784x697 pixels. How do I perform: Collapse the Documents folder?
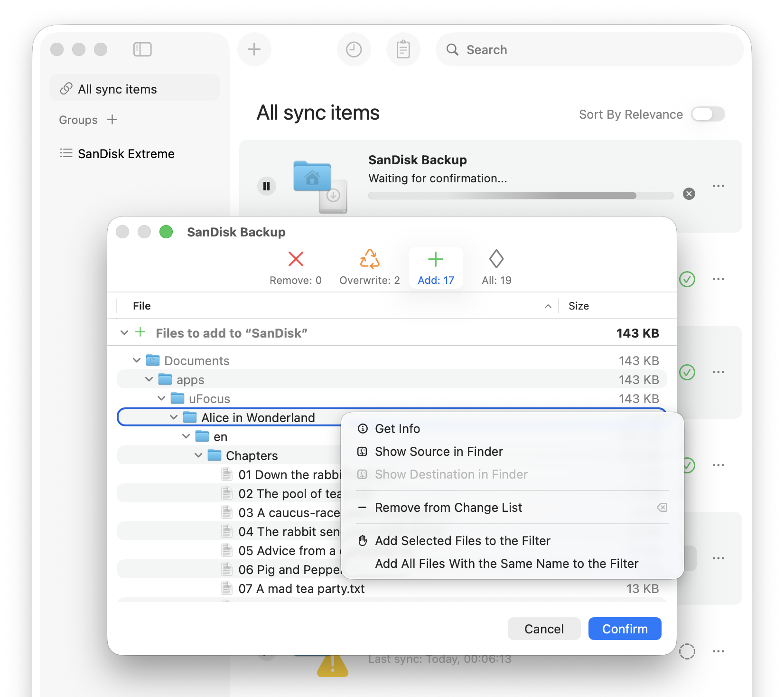click(137, 361)
